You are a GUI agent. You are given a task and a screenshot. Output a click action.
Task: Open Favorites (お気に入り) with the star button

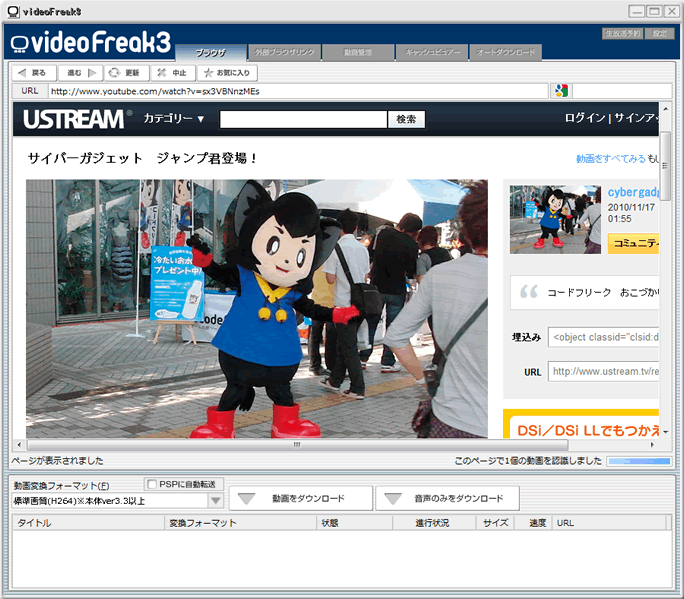228,73
